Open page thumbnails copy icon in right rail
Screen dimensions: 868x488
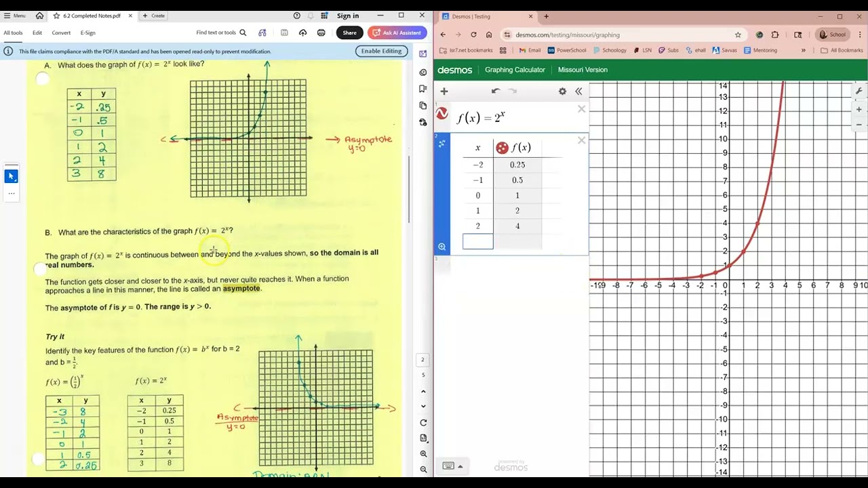point(423,106)
